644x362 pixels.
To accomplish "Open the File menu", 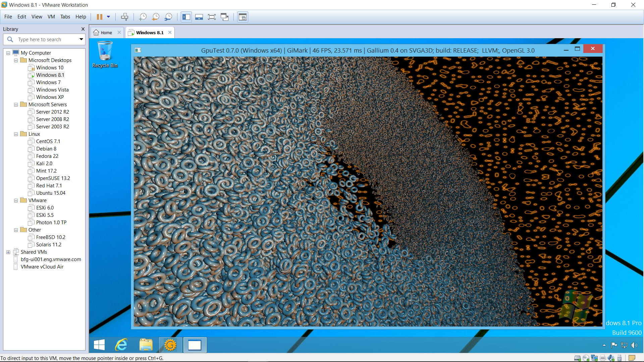I will coord(8,17).
